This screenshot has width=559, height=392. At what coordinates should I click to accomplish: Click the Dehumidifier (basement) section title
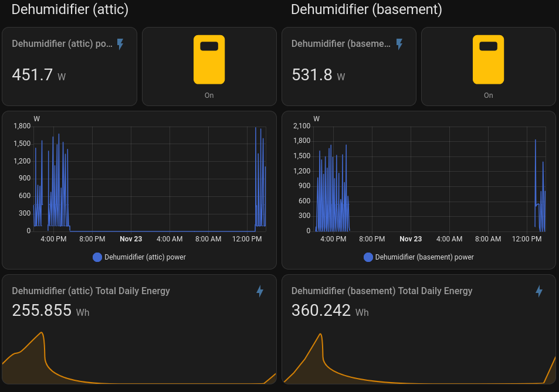click(x=366, y=9)
